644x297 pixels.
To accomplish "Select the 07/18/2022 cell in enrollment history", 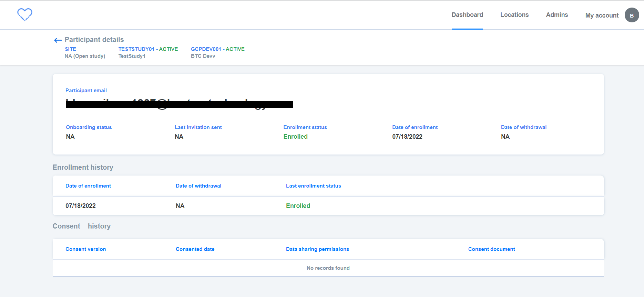I will 81,206.
